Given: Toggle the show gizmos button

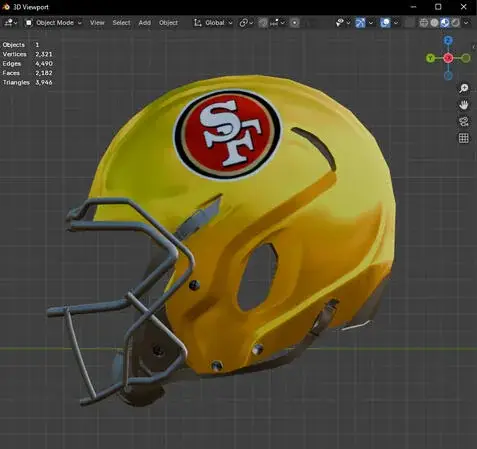Looking at the screenshot, I should tap(360, 23).
